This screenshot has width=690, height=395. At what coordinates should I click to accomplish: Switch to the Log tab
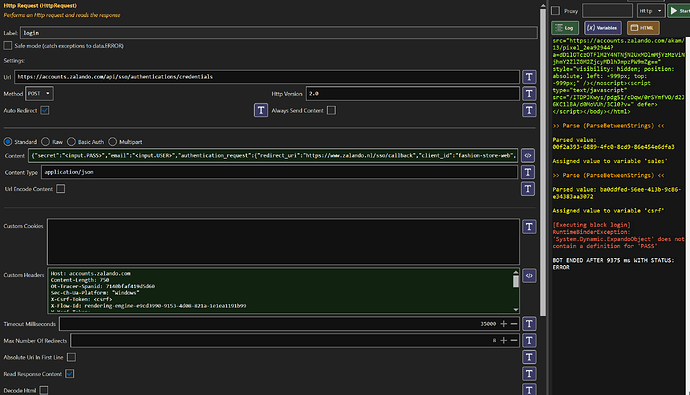pyautogui.click(x=565, y=28)
